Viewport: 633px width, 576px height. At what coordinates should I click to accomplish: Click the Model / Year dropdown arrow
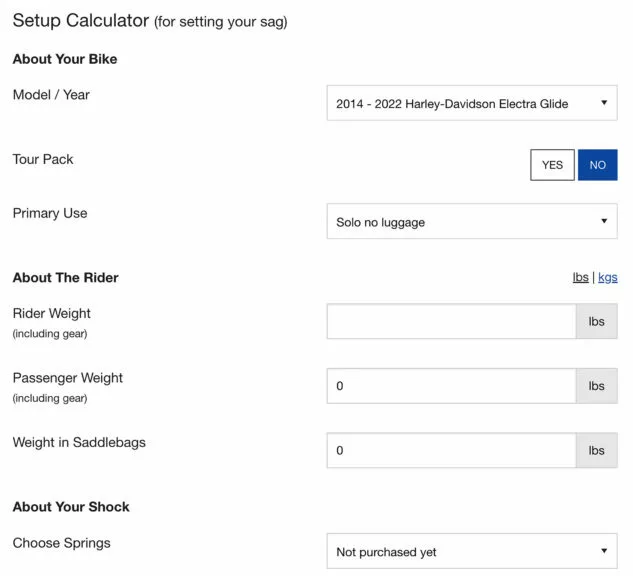click(604, 103)
